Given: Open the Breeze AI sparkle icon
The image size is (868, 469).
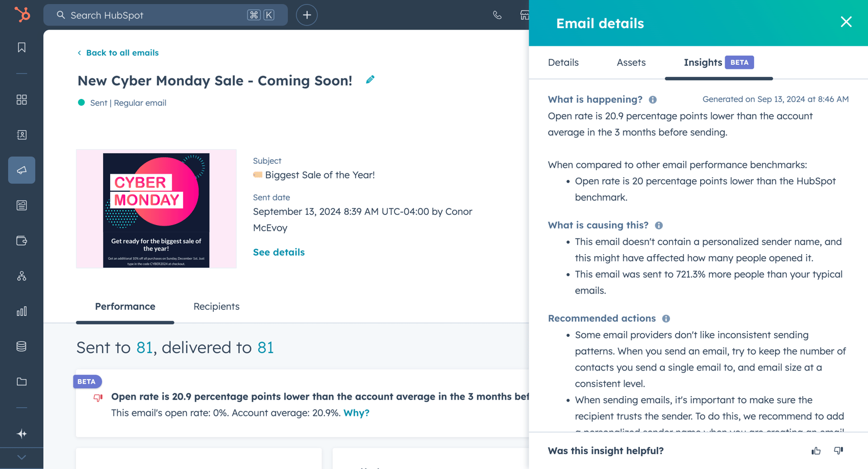Looking at the screenshot, I should pyautogui.click(x=21, y=434).
